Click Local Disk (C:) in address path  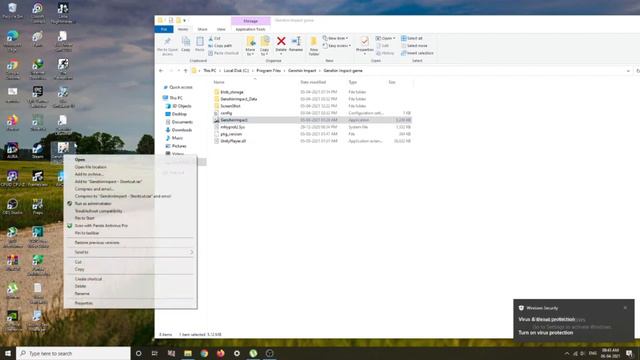236,71
